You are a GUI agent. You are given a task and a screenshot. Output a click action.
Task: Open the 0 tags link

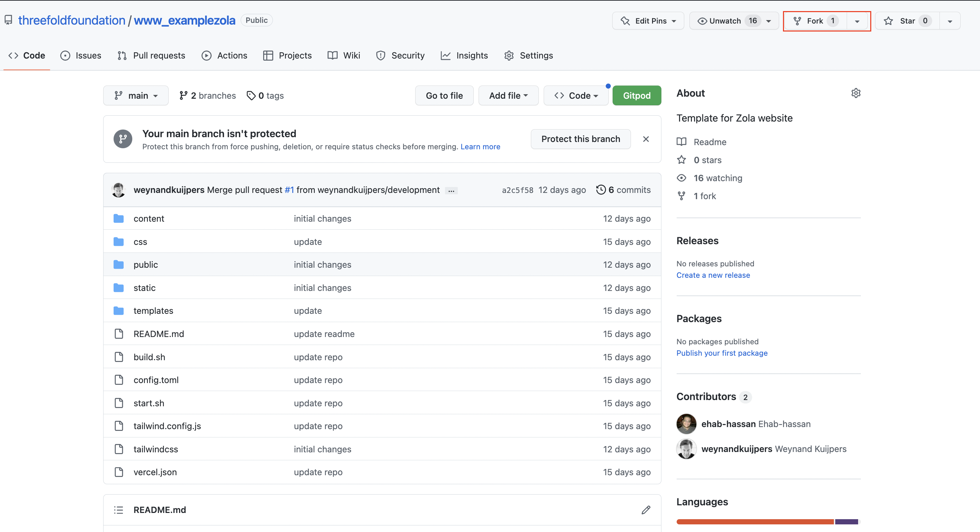[x=266, y=96]
